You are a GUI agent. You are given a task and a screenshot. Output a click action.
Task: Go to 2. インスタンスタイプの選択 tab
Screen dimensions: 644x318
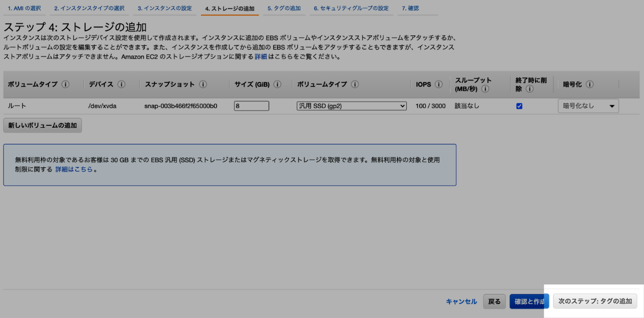coord(89,8)
